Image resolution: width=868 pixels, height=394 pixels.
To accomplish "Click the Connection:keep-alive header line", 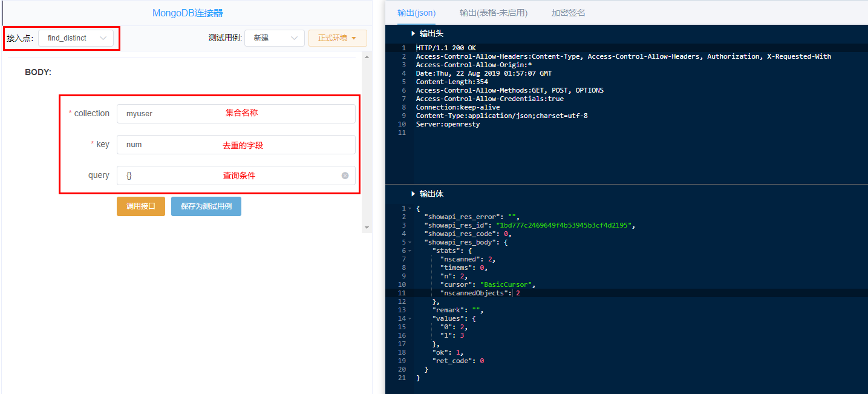I will tap(458, 107).
